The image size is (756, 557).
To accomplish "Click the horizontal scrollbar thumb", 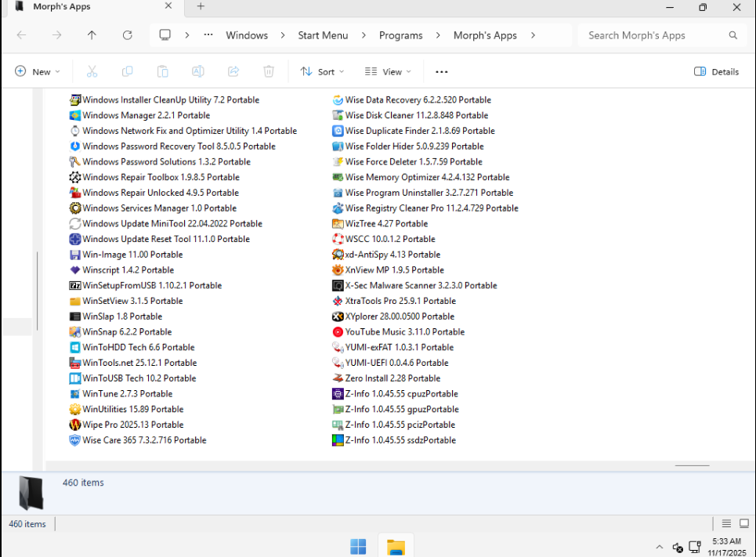I will pyautogui.click(x=692, y=466).
